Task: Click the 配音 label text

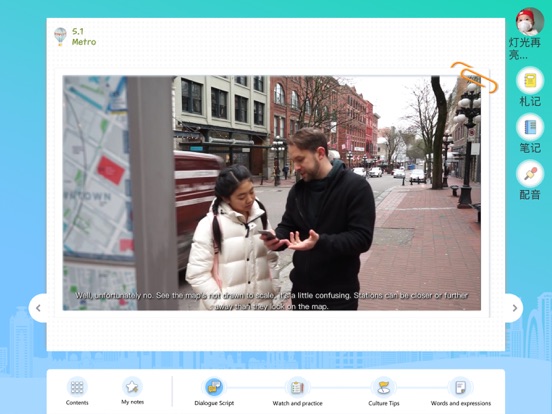Action: click(530, 194)
